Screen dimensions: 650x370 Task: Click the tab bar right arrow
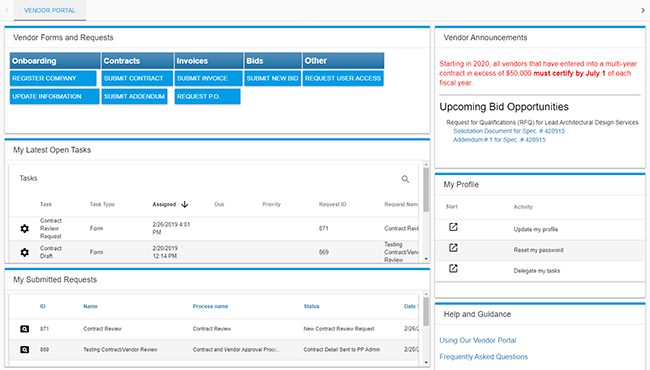[643, 10]
